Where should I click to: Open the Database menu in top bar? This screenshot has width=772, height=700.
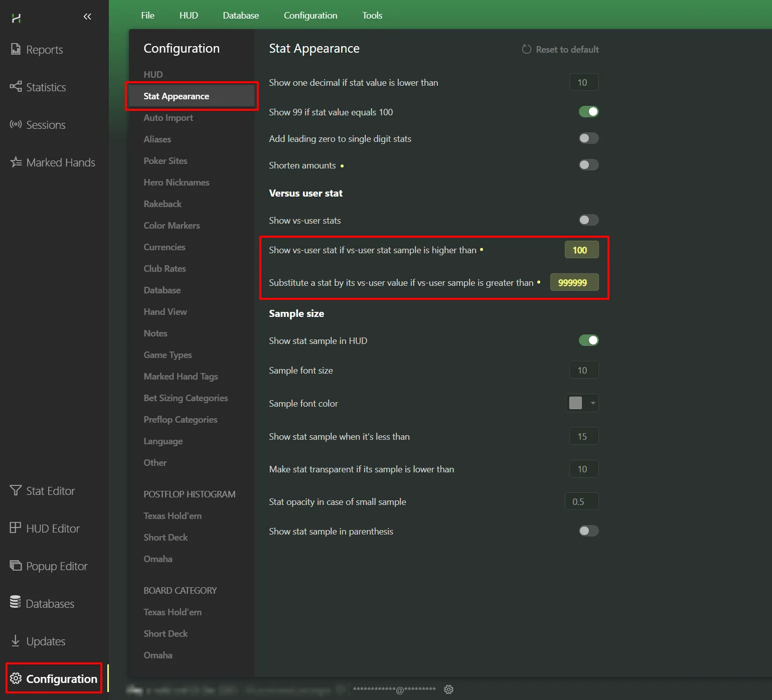241,16
